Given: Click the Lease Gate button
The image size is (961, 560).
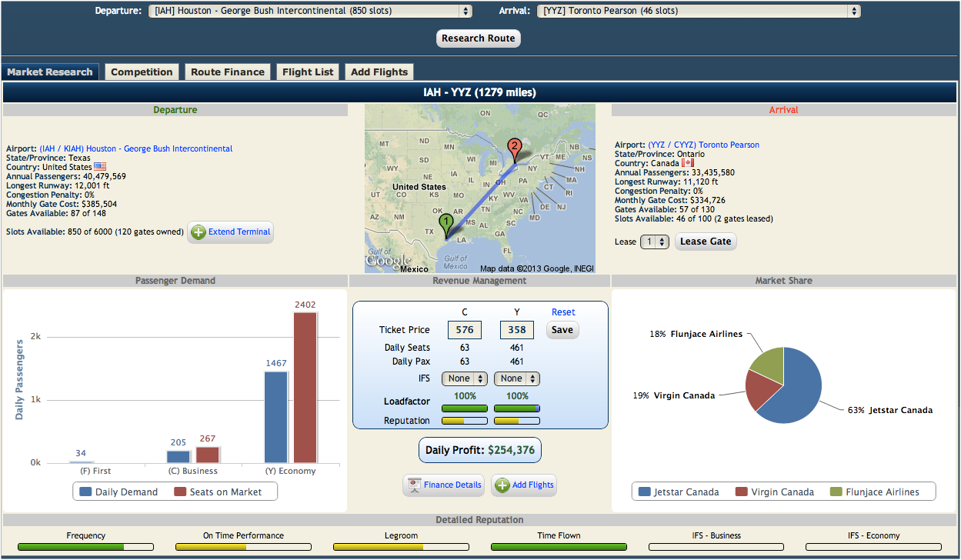Looking at the screenshot, I should click(706, 242).
